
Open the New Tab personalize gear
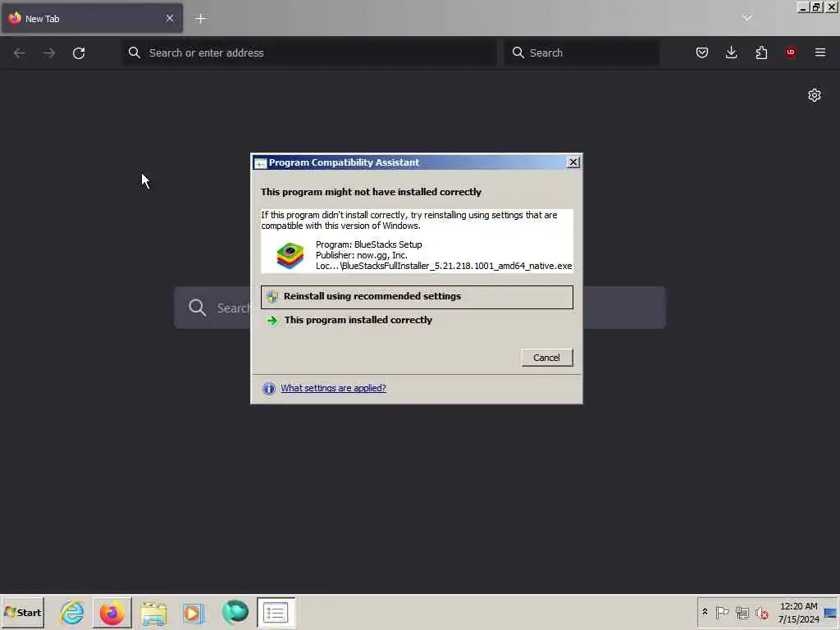coord(815,95)
